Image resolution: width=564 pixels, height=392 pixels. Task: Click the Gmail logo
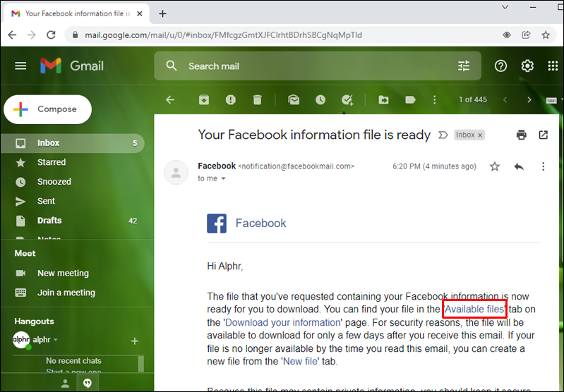click(x=71, y=66)
